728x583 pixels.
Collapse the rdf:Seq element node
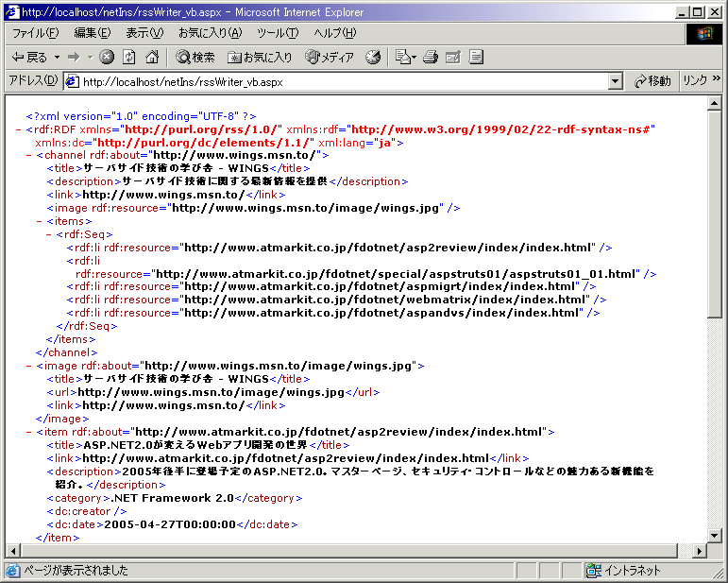(x=48, y=235)
